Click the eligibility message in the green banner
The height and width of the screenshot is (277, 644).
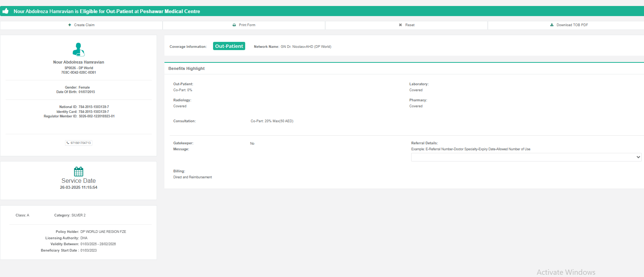pyautogui.click(x=107, y=11)
